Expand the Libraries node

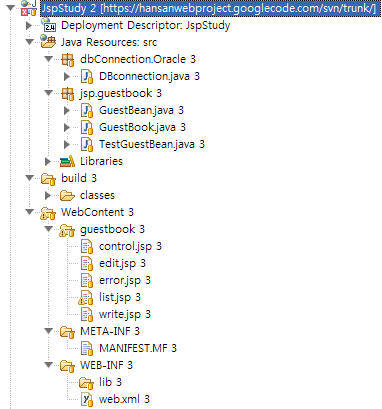click(x=48, y=161)
